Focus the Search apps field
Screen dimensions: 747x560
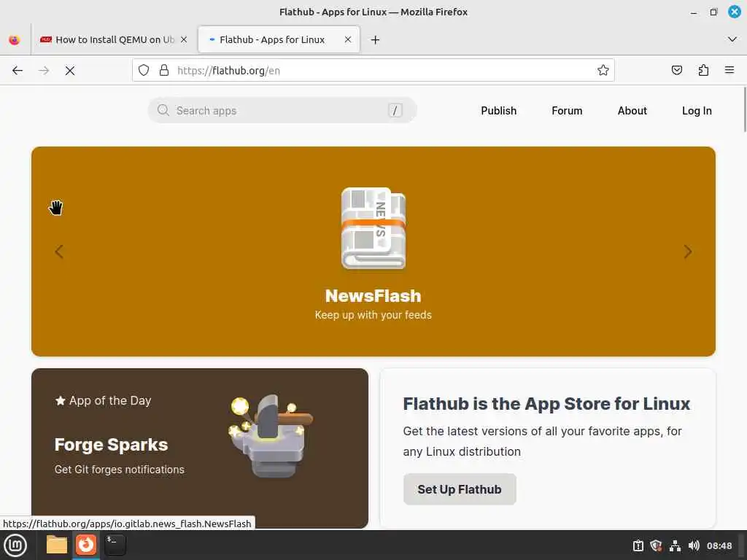282,111
